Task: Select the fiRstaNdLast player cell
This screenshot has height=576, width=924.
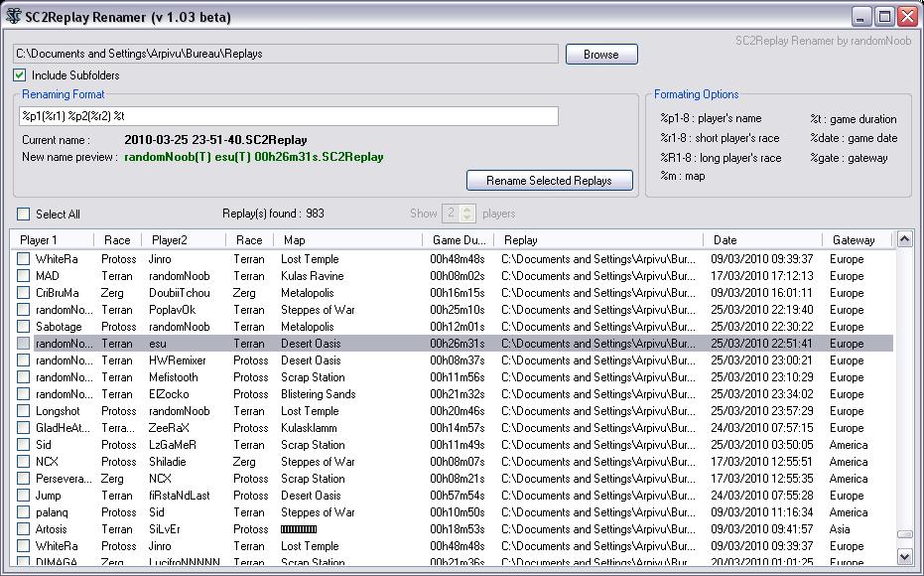Action: (x=179, y=496)
